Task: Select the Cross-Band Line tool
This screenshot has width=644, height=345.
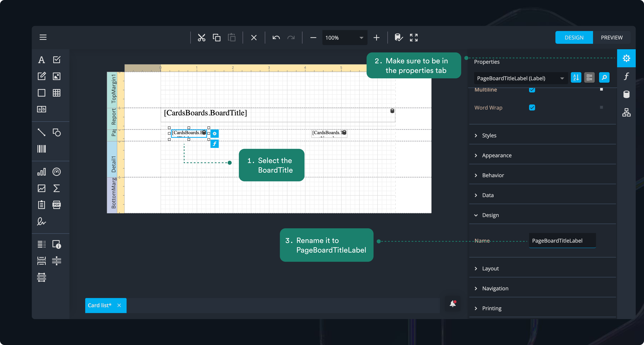Action: tap(57, 261)
